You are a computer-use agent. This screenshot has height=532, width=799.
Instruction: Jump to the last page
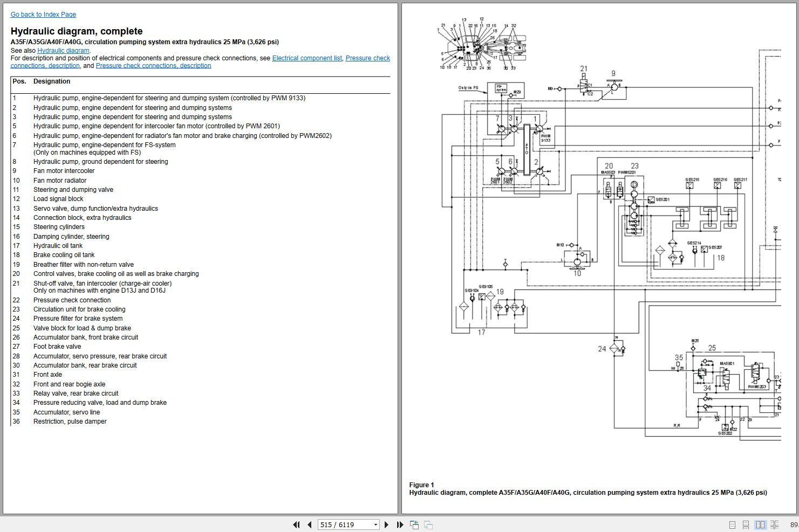[400, 524]
